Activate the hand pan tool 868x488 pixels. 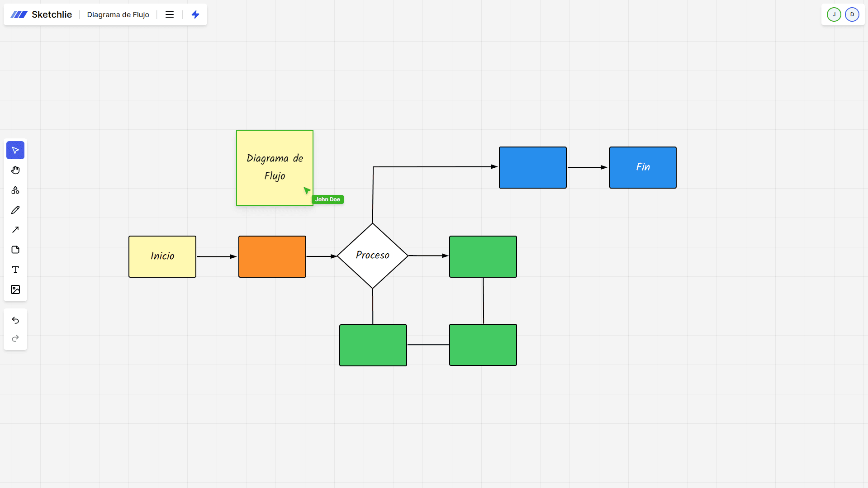[15, 170]
